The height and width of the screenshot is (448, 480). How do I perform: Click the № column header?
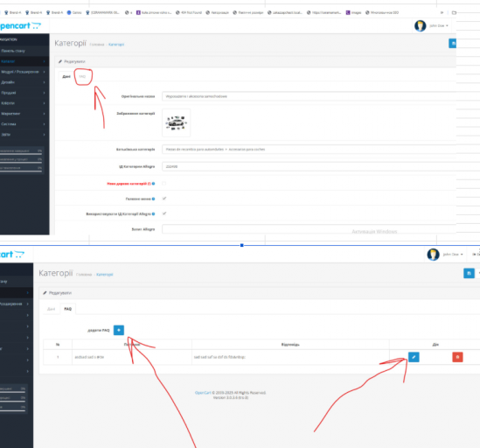point(58,345)
